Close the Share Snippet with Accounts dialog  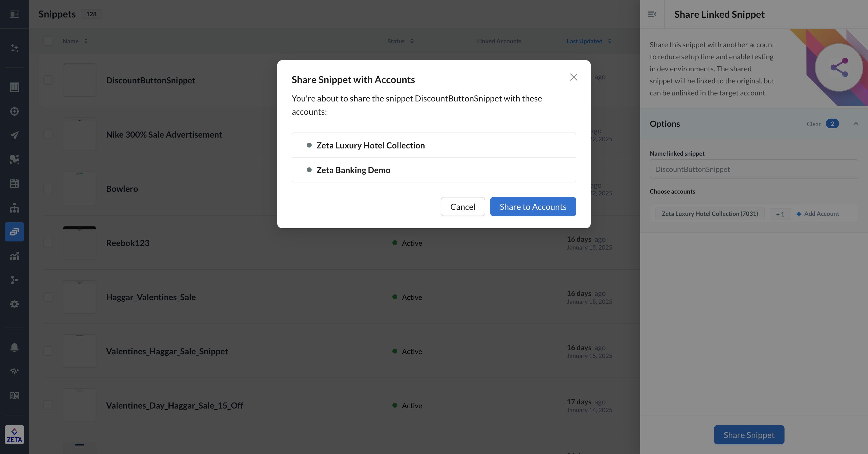tap(574, 77)
